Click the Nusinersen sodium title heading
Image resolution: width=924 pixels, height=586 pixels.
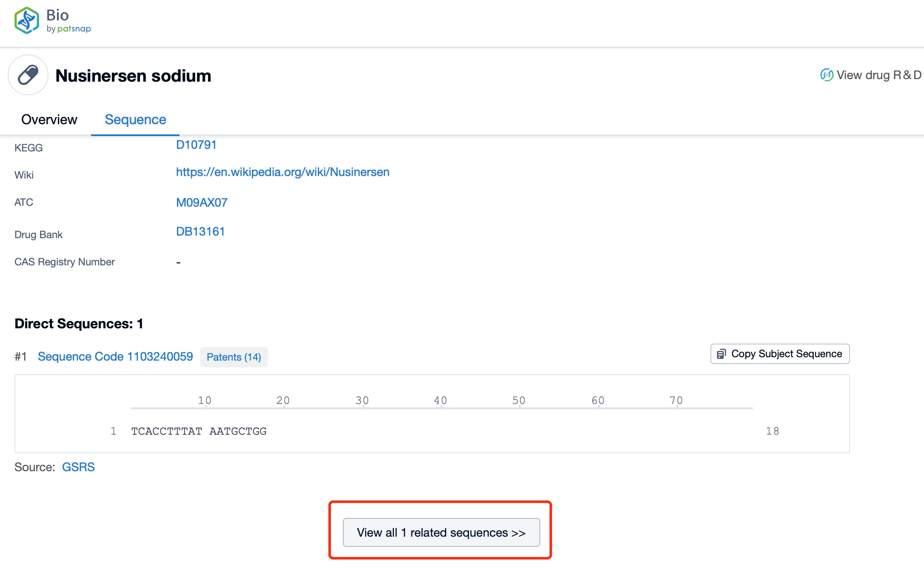pos(133,76)
